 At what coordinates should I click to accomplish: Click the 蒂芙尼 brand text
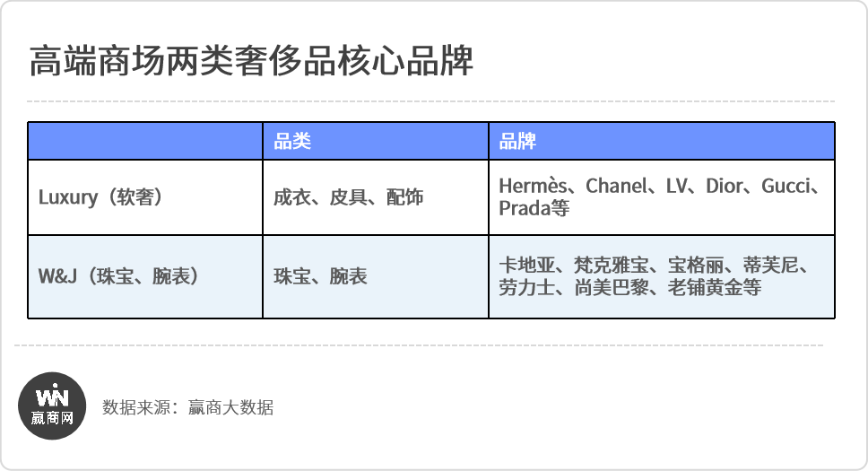pos(770,265)
